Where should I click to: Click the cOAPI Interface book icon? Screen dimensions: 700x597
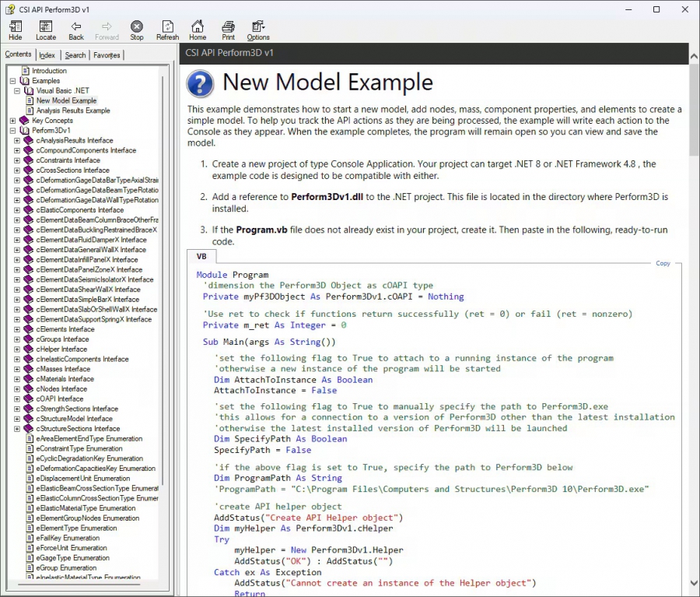click(29, 399)
